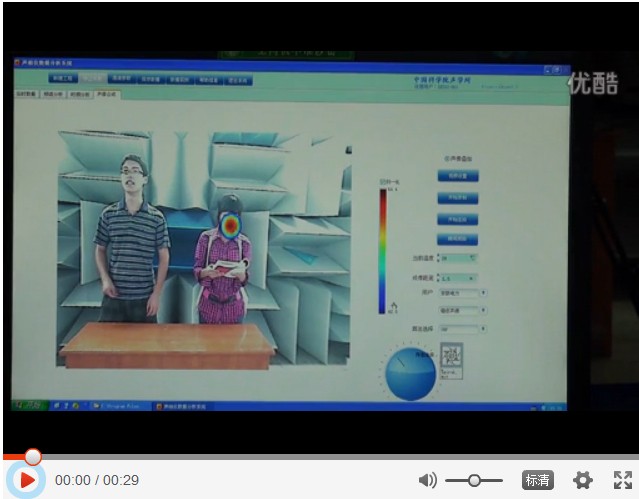The width and height of the screenshot is (639, 499).
Task: Select the active fourth tab under the toolbar
Action: click(x=107, y=94)
